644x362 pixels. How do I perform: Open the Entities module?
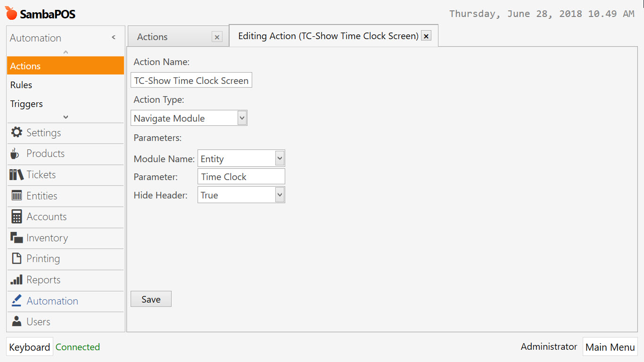point(41,196)
